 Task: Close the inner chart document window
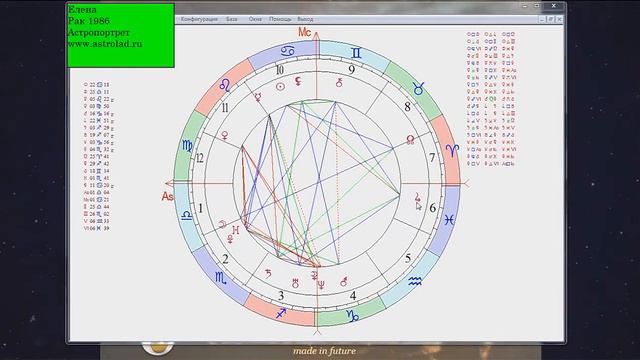pos(559,19)
